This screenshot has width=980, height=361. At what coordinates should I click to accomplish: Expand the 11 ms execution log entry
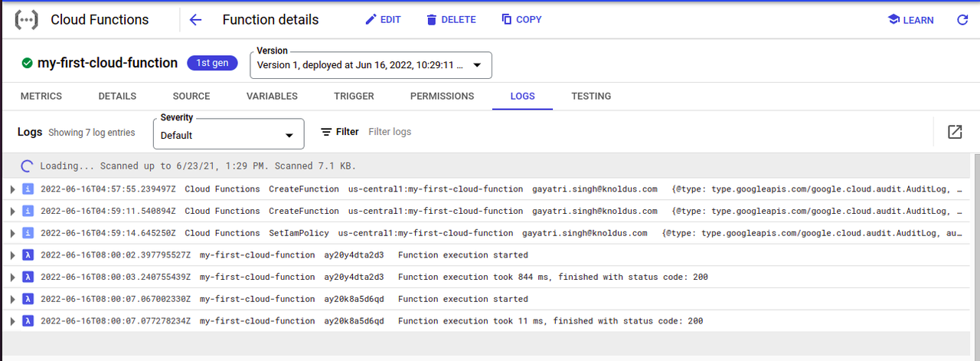[12, 321]
